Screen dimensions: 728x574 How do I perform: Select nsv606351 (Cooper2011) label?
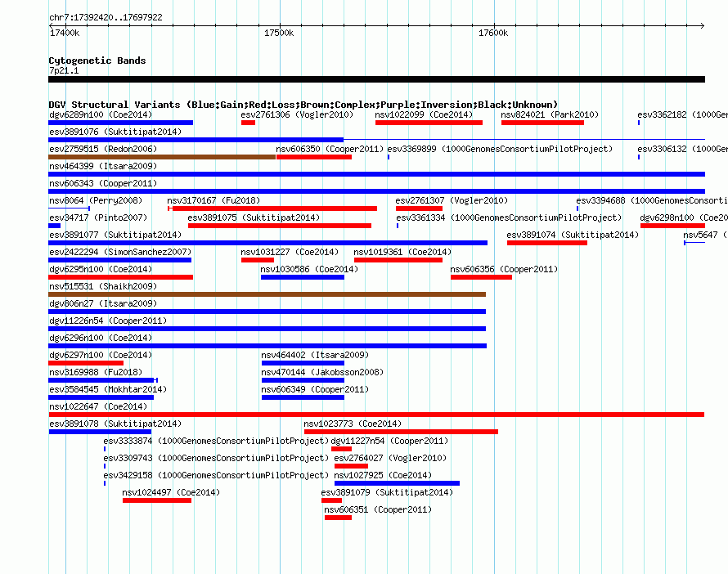point(378,509)
